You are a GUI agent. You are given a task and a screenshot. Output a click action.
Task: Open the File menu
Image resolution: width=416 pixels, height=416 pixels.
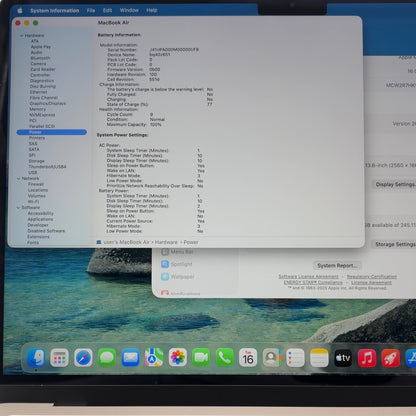(91, 10)
